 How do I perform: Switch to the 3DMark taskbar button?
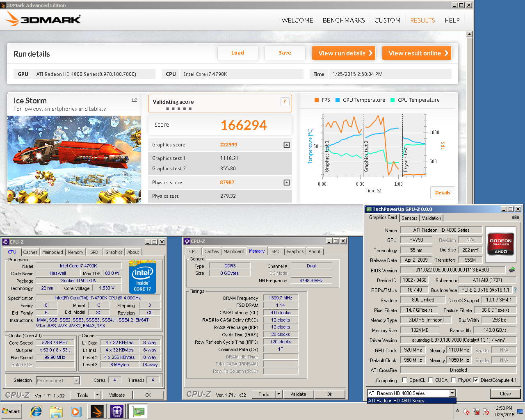point(97,411)
